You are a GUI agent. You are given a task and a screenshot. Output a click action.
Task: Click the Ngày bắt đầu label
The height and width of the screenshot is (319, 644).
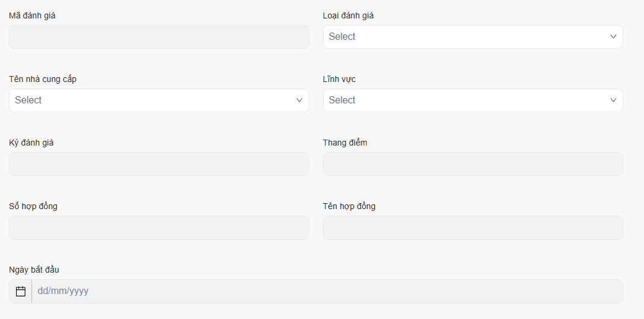point(34,270)
